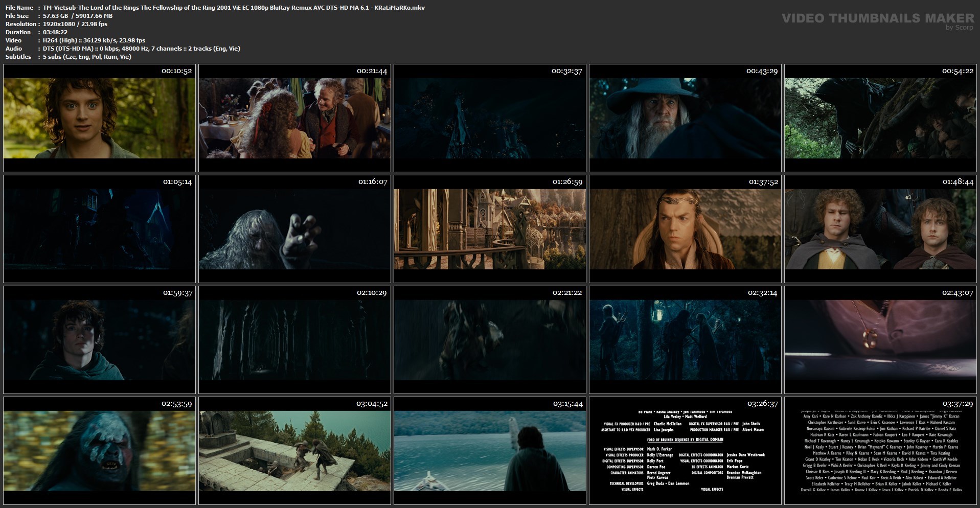Screen dimensions: 980x508
Task: Click the "Subtitles" field label
Action: click(18, 57)
